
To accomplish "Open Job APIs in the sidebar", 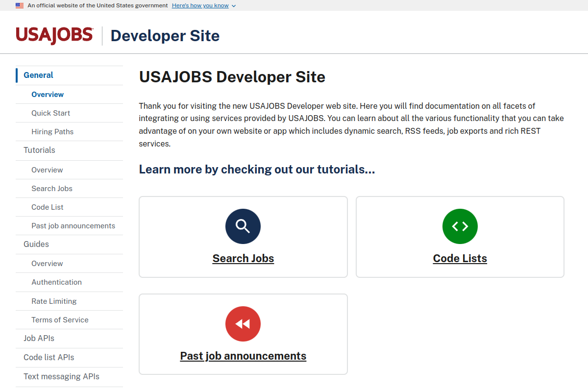I will click(x=69, y=339).
